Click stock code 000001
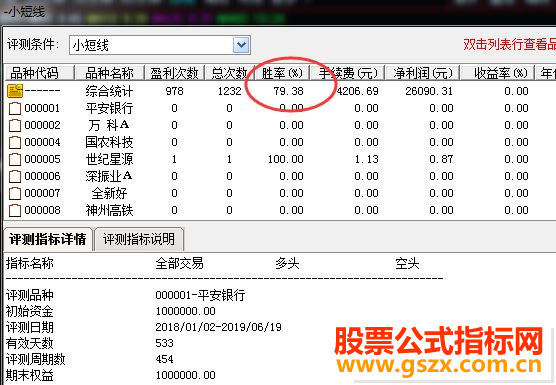The height and width of the screenshot is (385, 556). tap(43, 108)
